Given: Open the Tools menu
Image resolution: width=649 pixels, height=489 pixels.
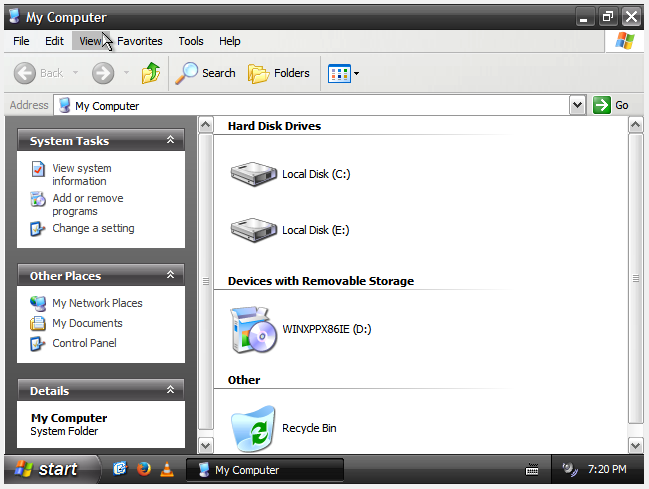Looking at the screenshot, I should 191,41.
